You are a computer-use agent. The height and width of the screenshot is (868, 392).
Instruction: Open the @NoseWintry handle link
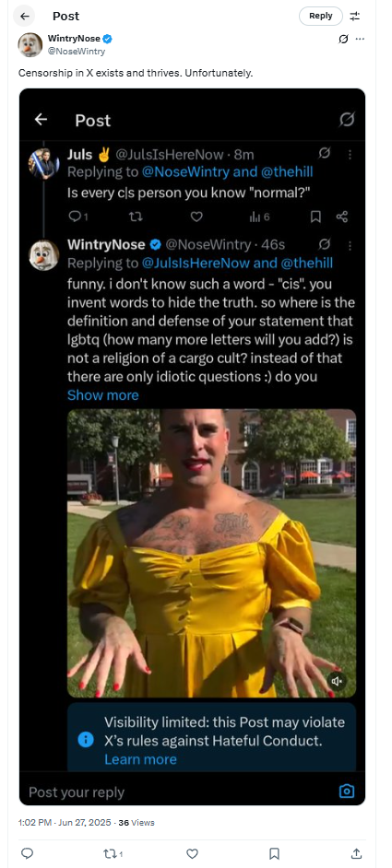tap(77, 52)
